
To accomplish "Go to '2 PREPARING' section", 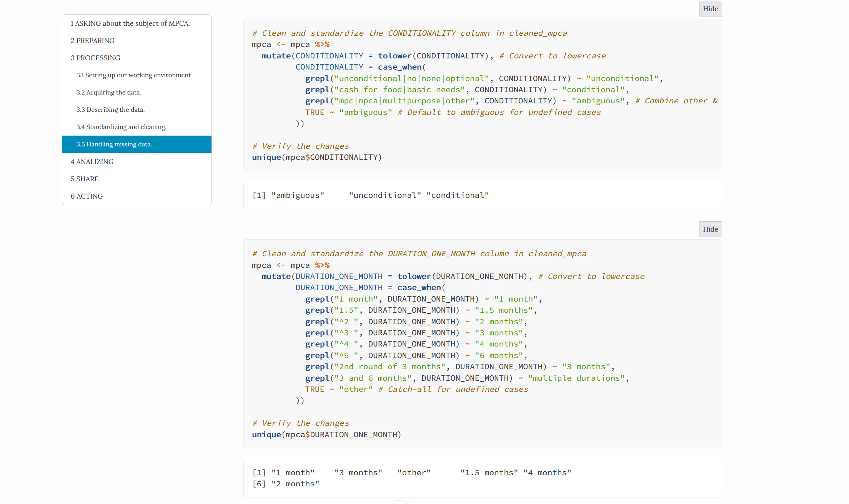I will coord(137,41).
